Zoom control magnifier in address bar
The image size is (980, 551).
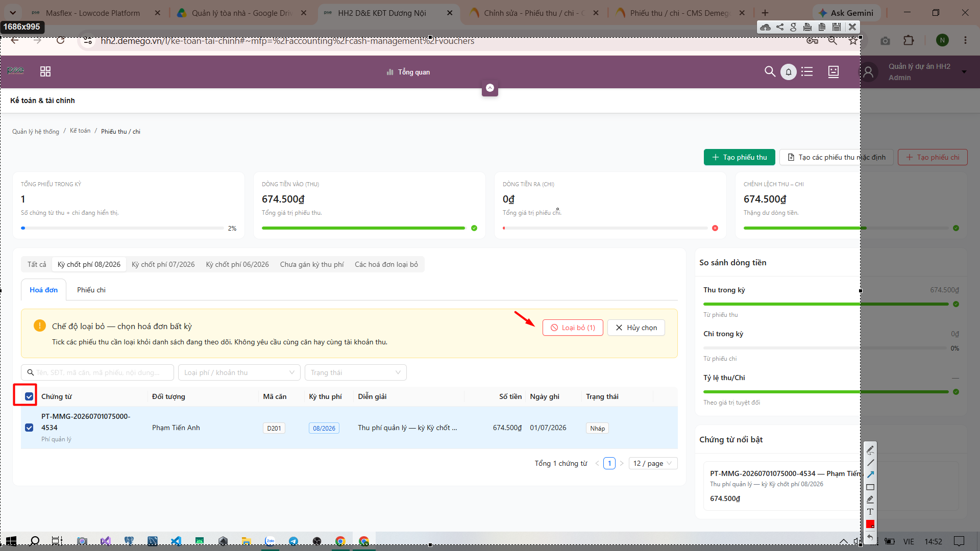pyautogui.click(x=832, y=41)
